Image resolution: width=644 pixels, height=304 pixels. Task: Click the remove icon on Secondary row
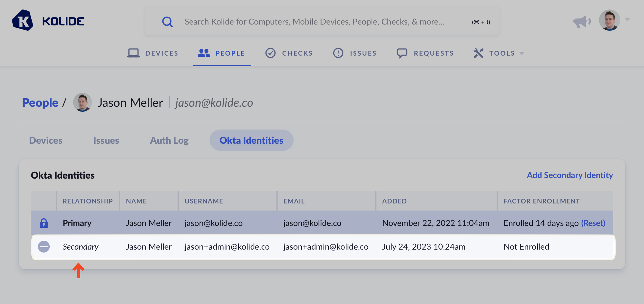pyautogui.click(x=44, y=247)
